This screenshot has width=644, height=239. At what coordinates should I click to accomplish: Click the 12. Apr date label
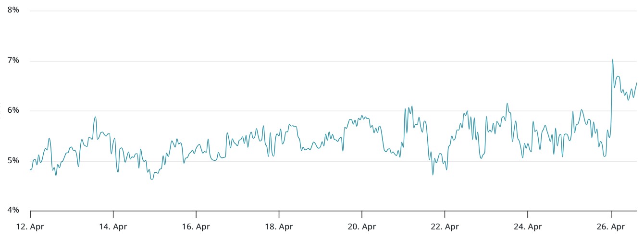point(30,226)
